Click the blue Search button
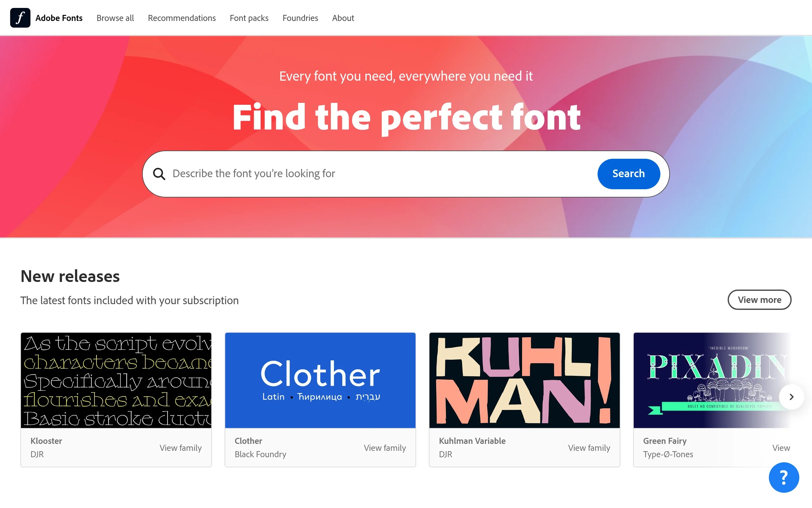812x508 pixels. (628, 174)
